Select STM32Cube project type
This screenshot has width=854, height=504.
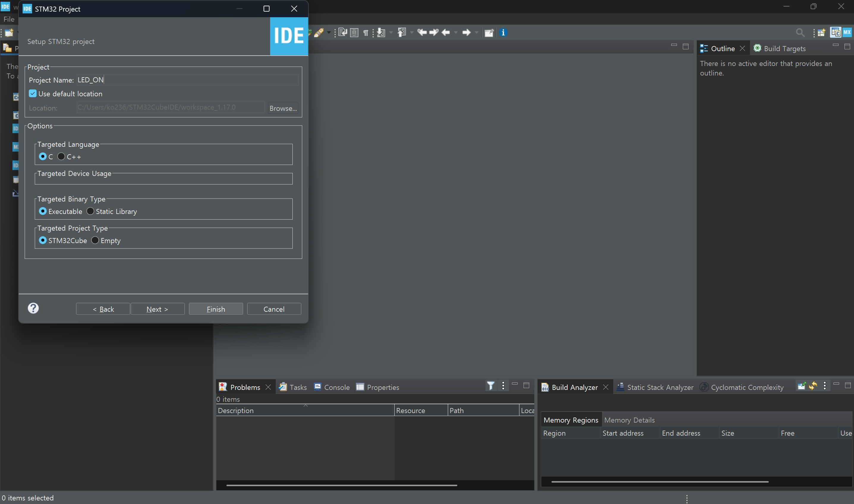tap(43, 240)
